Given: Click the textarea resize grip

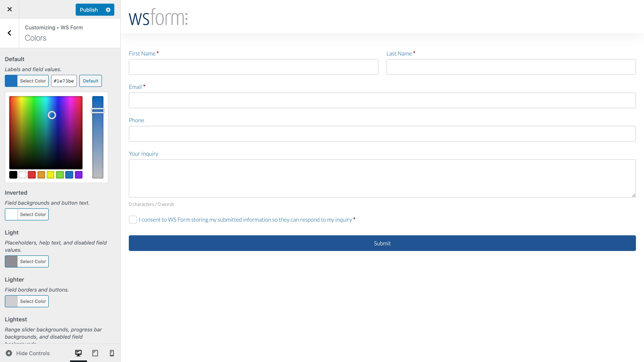Looking at the screenshot, I should click(x=633, y=195).
